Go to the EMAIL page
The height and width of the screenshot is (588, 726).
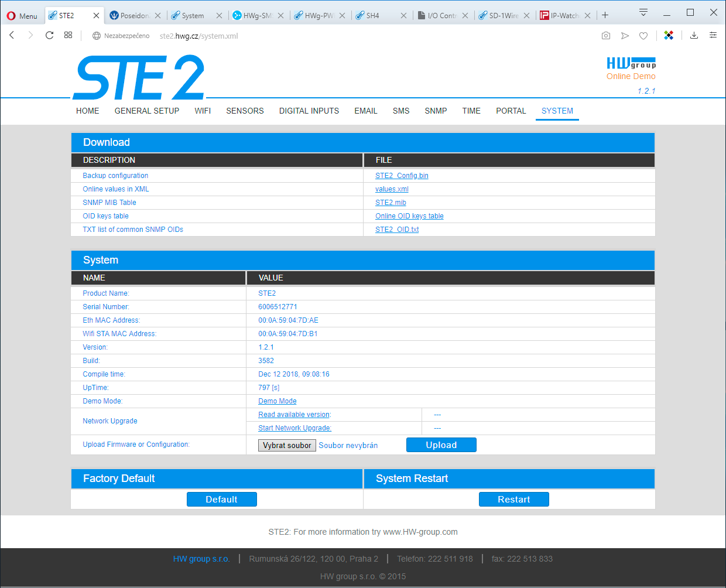(x=366, y=111)
